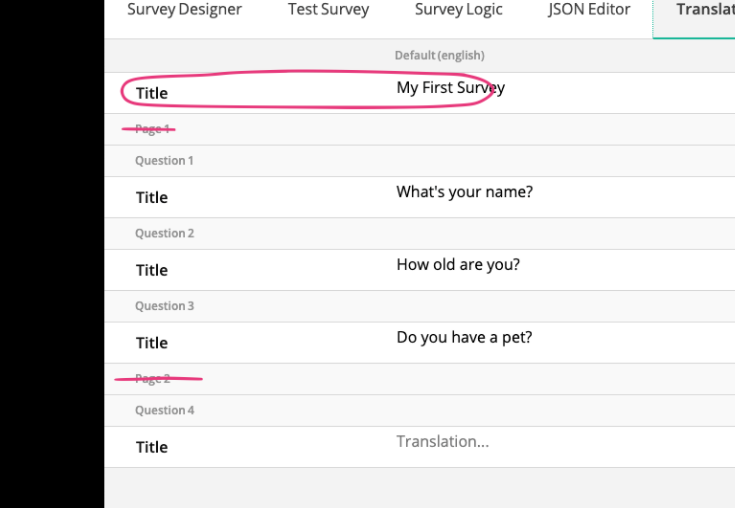The width and height of the screenshot is (735, 508).
Task: Click the Title label under Question 2
Action: pyautogui.click(x=152, y=270)
